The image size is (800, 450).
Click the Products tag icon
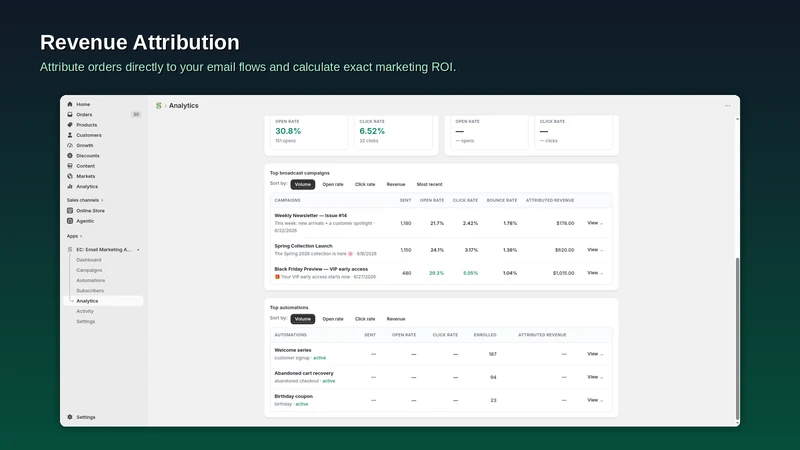[70, 124]
